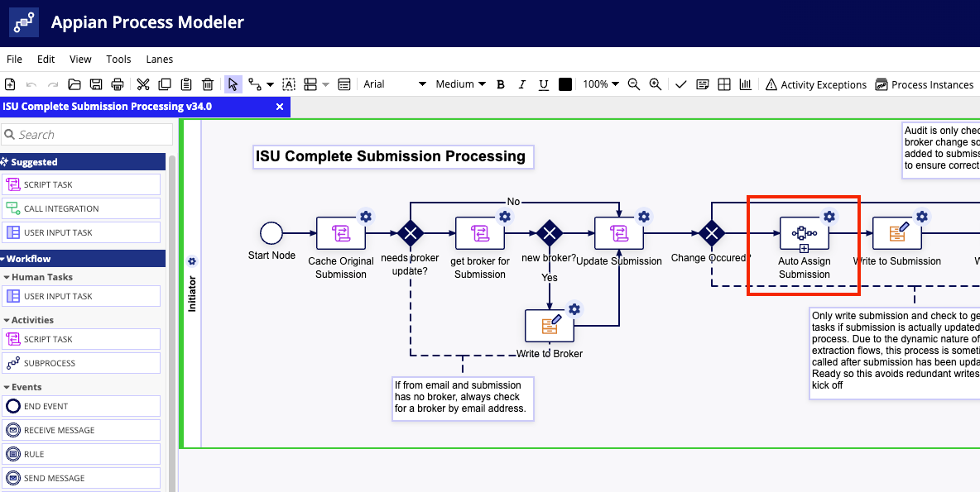Select the 'needs broker update?' gateway diamond
The width and height of the screenshot is (980, 492).
coord(411,233)
